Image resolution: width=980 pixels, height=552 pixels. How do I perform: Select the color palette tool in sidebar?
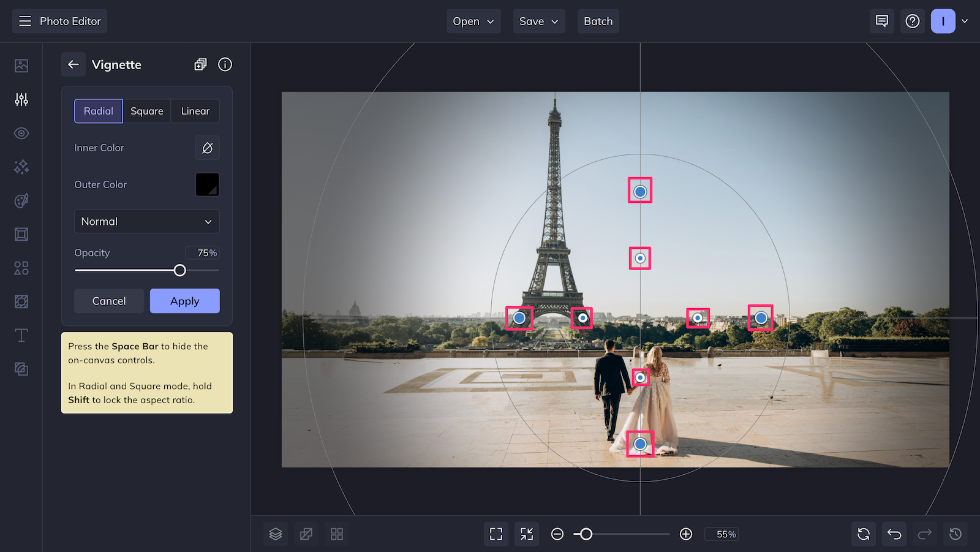click(x=21, y=200)
